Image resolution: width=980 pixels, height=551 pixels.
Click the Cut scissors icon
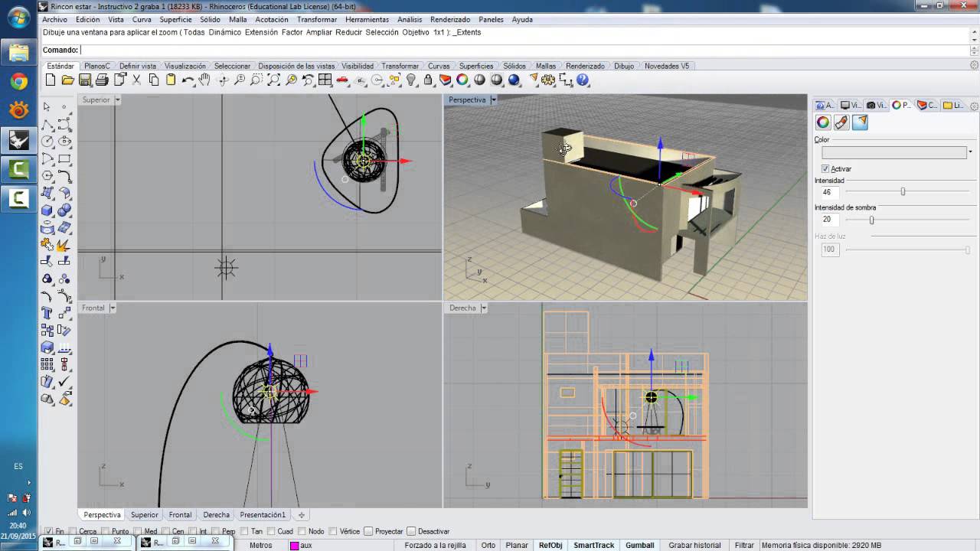click(136, 80)
